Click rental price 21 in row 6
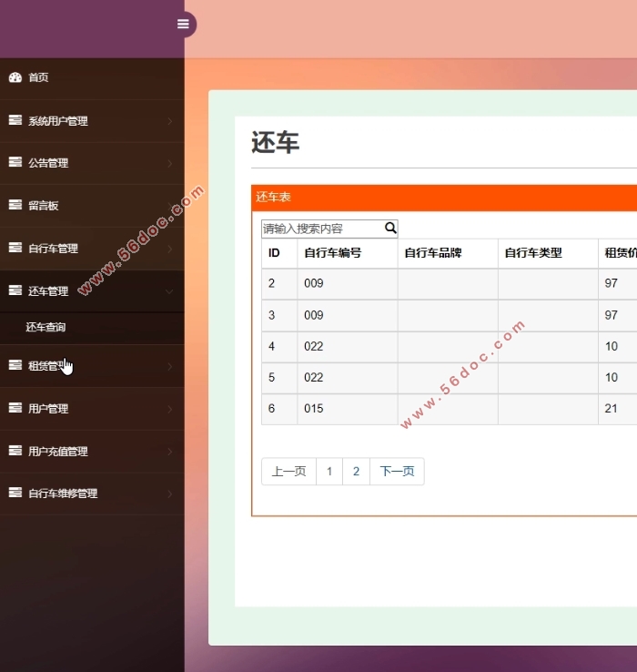Screen dimensions: 637x672 [611, 409]
